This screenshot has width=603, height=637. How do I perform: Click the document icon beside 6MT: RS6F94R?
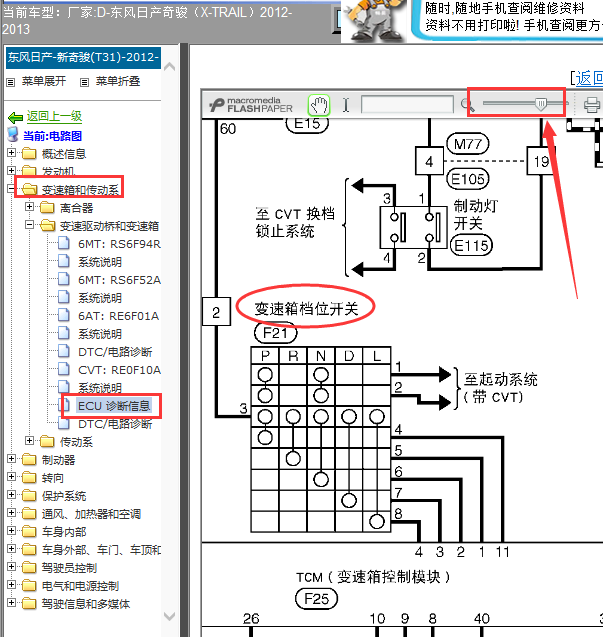(x=64, y=243)
